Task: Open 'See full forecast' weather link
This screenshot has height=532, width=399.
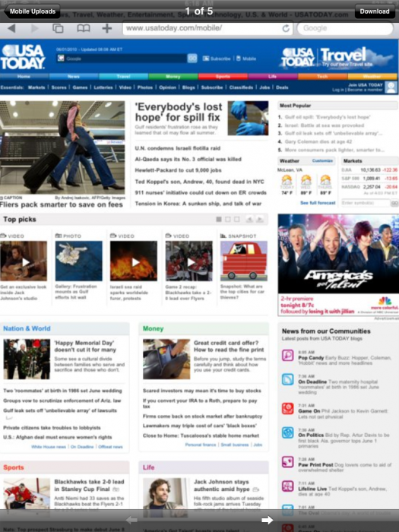Action: coord(318,203)
